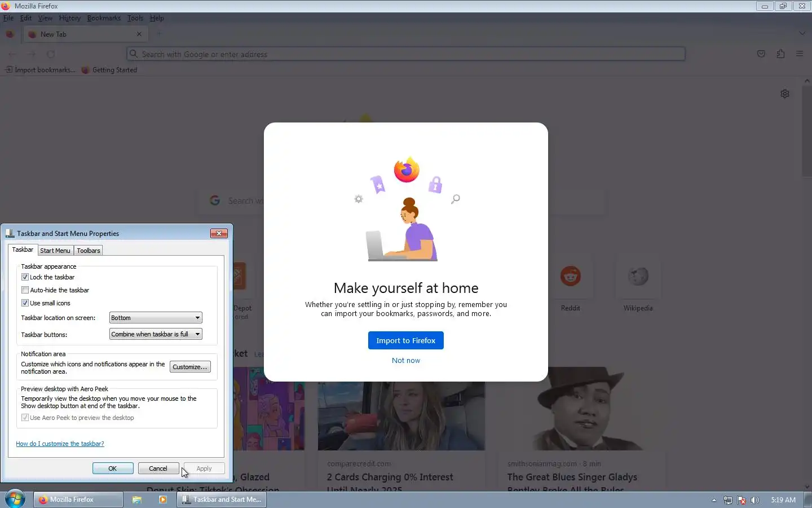This screenshot has height=508, width=812.
Task: Open the Firefox Edit menu
Action: [x=26, y=18]
